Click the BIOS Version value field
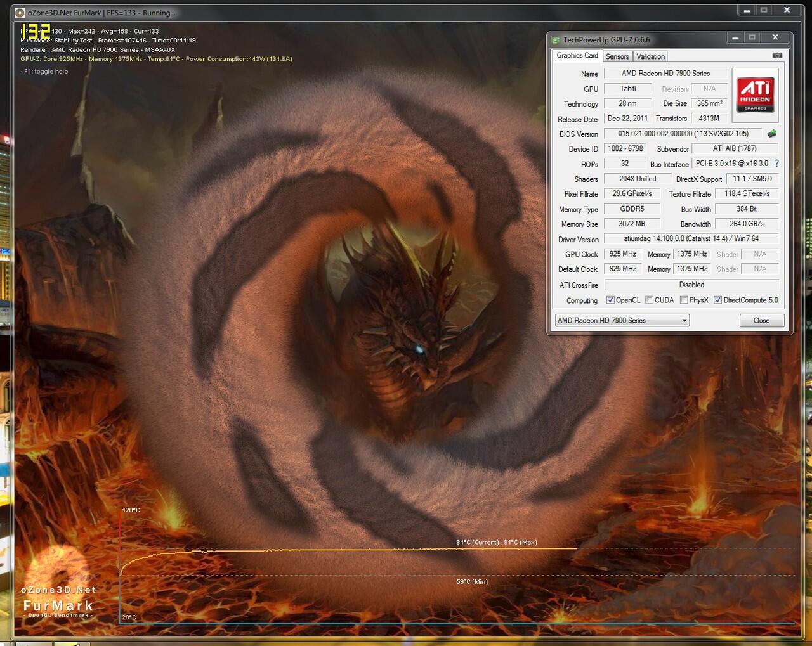 [x=684, y=134]
